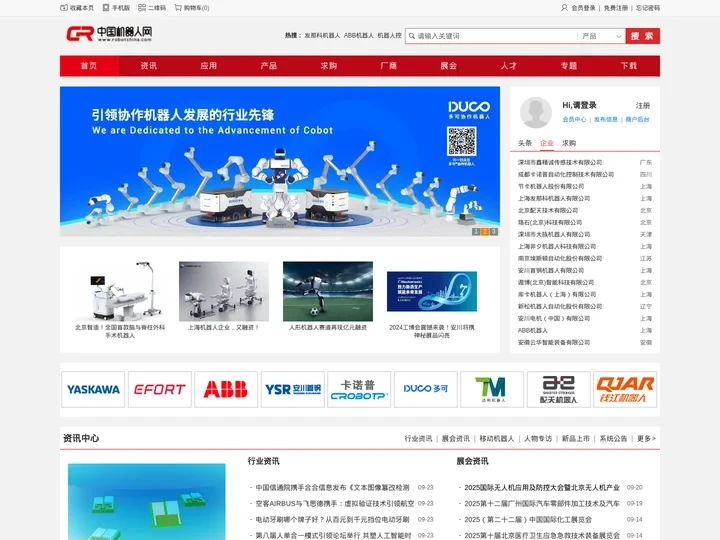Image resolution: width=720 pixels, height=540 pixels.
Task: Open the QJAR 钱江机器人 brand logo
Action: coord(625,389)
